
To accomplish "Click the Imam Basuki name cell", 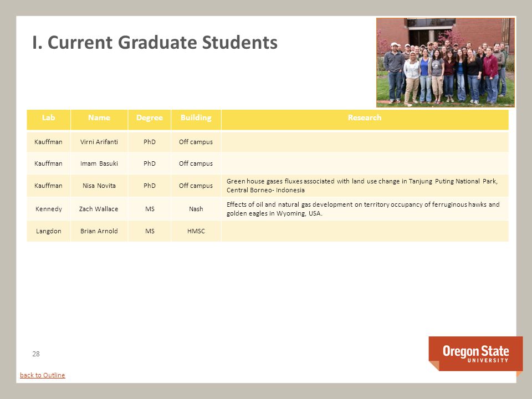I will 99,163.
